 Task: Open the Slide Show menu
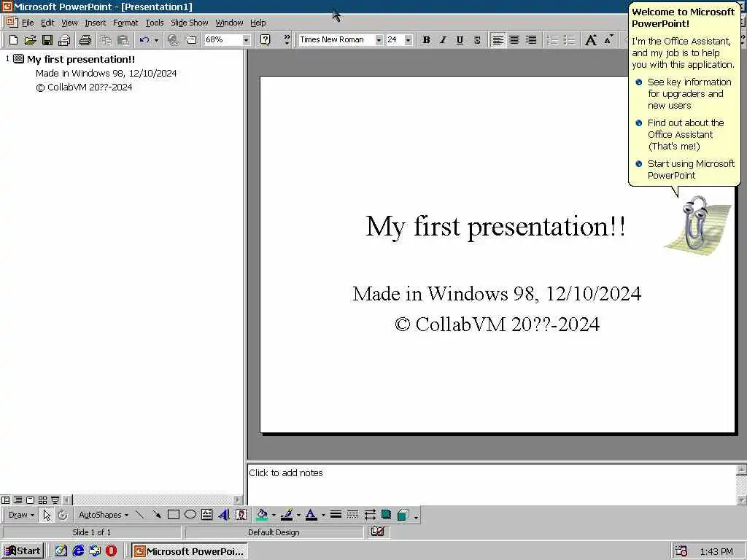[189, 23]
